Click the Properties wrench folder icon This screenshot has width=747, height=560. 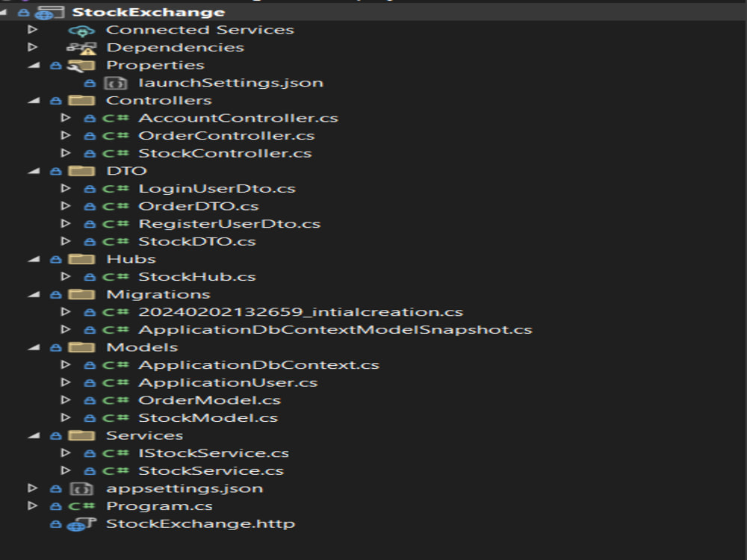pyautogui.click(x=81, y=66)
